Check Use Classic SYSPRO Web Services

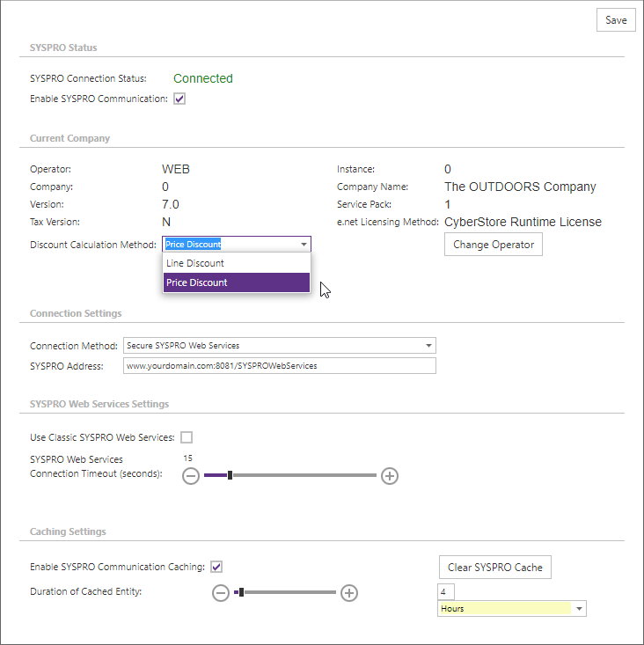tap(187, 437)
